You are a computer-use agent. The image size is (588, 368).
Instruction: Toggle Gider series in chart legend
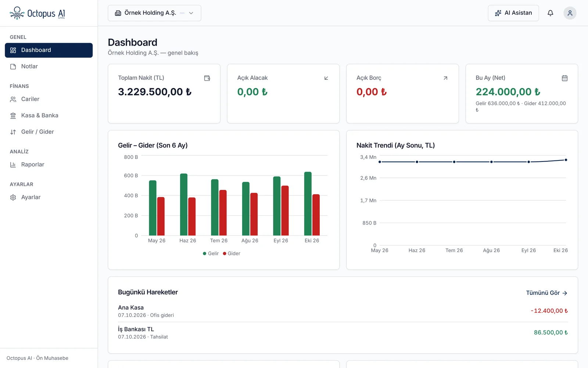(232, 254)
